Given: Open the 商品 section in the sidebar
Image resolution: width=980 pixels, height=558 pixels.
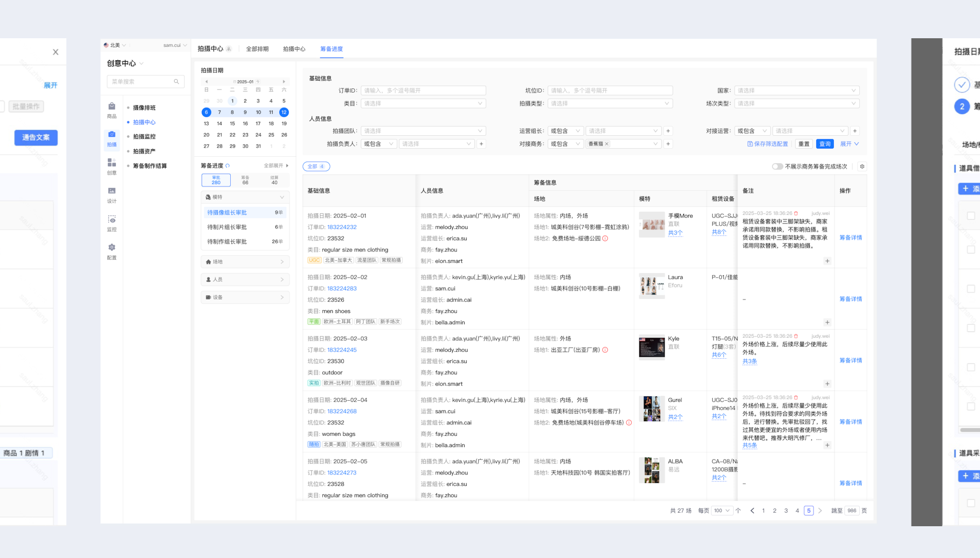Looking at the screenshot, I should [112, 110].
